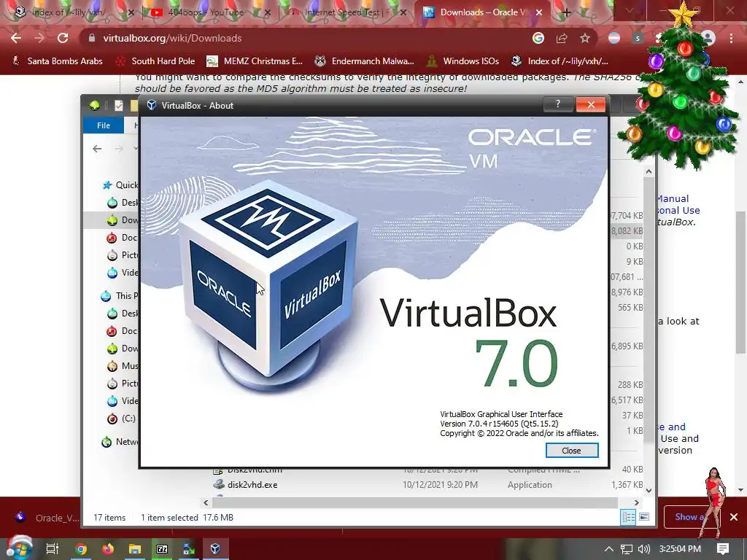This screenshot has width=747, height=560.
Task: Click Explorer's horizontal scrollbar right arrow
Action: 636,502
